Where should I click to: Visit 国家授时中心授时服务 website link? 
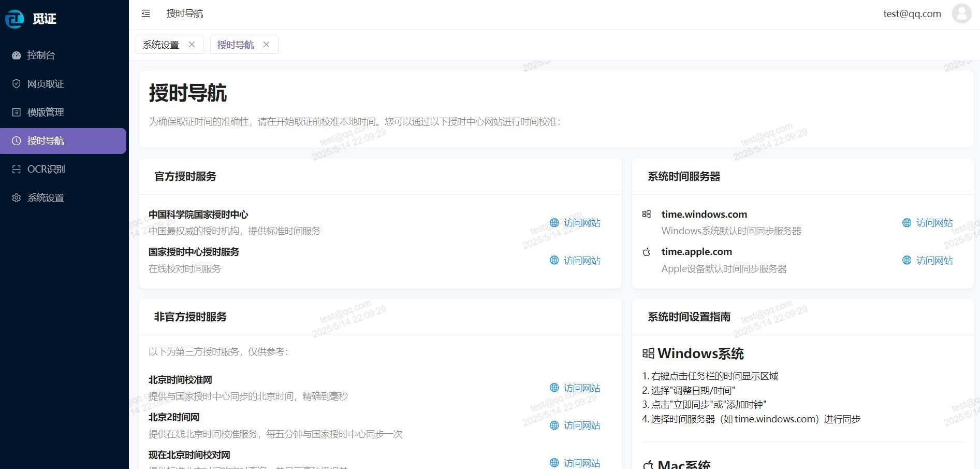(x=575, y=260)
